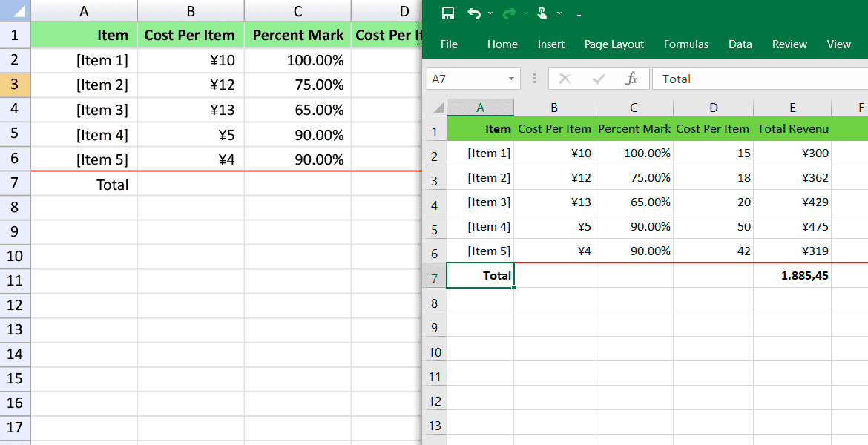Open the Review ribbon tab
The width and height of the screenshot is (868, 445).
click(x=790, y=44)
